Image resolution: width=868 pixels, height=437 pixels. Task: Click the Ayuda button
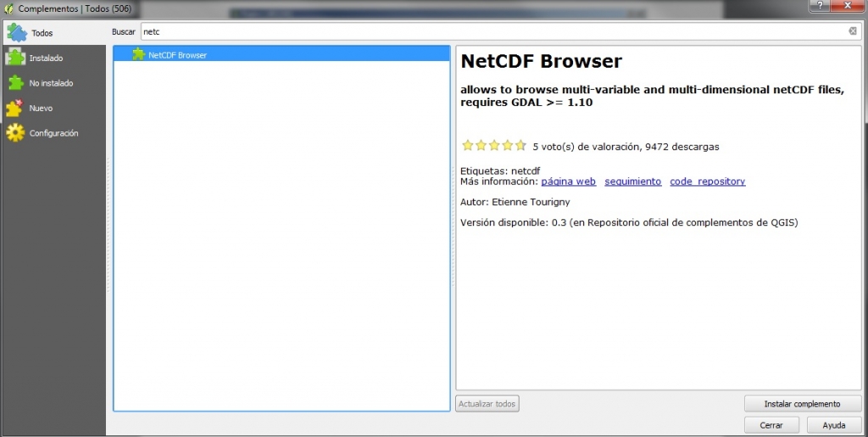tap(834, 425)
